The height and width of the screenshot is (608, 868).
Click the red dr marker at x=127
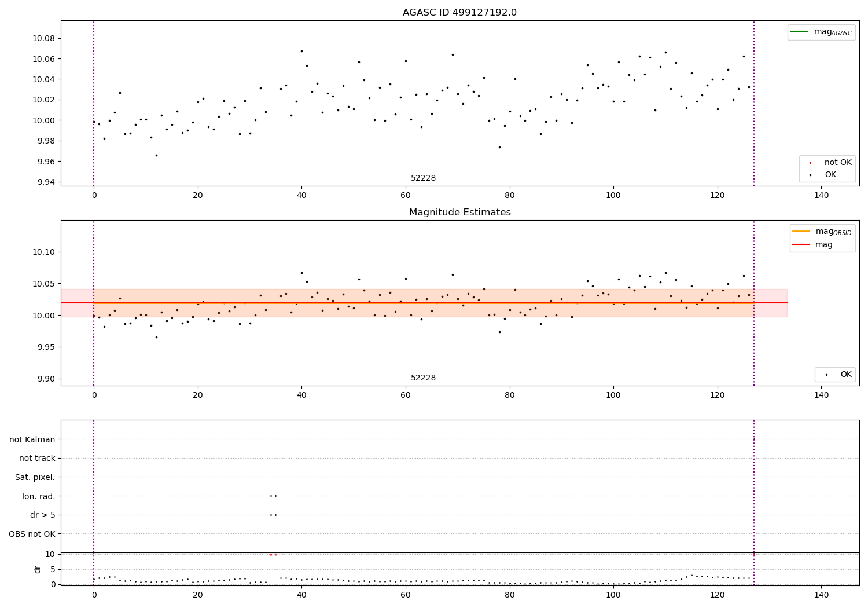[x=753, y=555]
